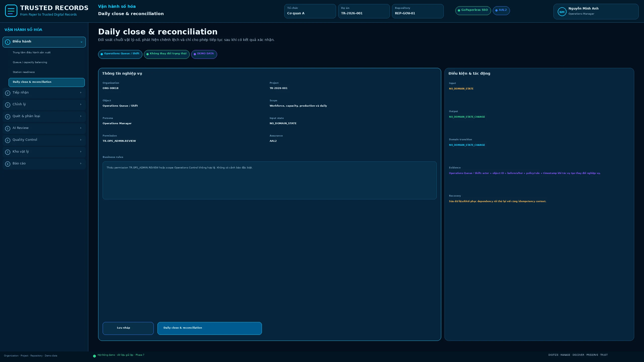Click the Trusted Records logo icon
Screen dimensions: 644x362
(x=11, y=11)
